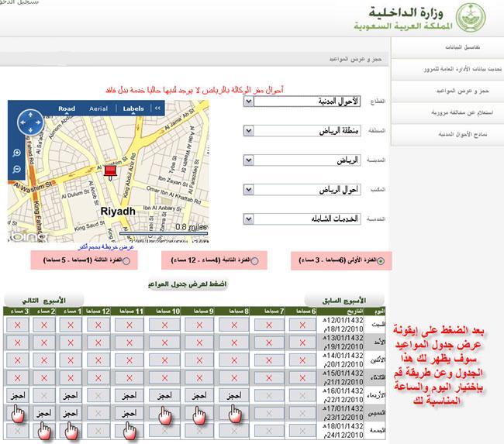Screen dimensions: 504x444
Task: Click the X in Monday's 11 AM slot
Action: click(x=129, y=360)
